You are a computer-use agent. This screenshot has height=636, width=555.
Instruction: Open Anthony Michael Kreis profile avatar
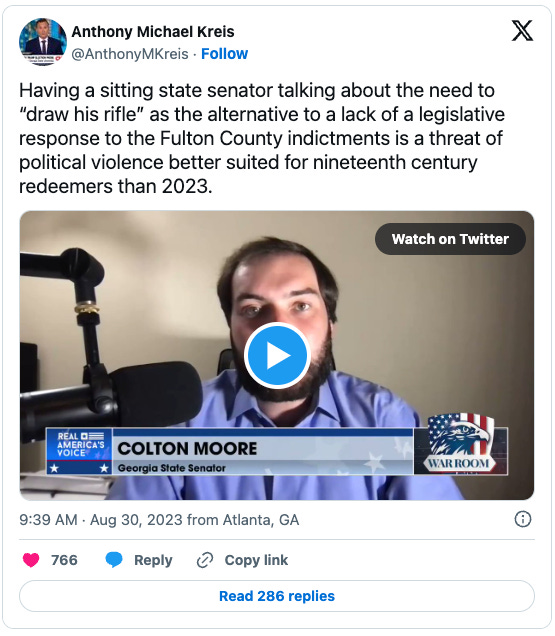(x=43, y=42)
